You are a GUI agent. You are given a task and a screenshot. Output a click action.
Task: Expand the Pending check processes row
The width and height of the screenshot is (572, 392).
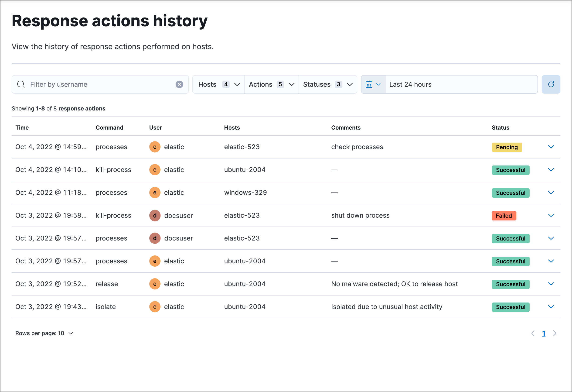pyautogui.click(x=551, y=147)
